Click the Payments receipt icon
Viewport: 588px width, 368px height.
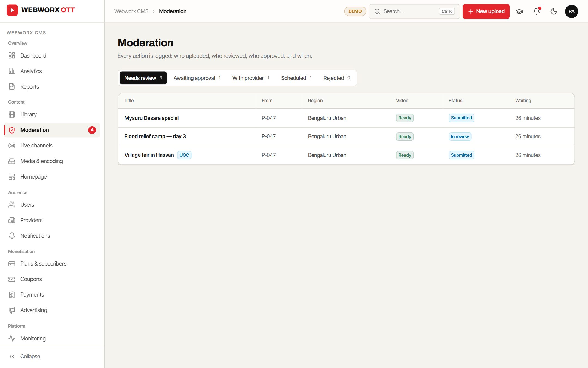click(x=12, y=295)
